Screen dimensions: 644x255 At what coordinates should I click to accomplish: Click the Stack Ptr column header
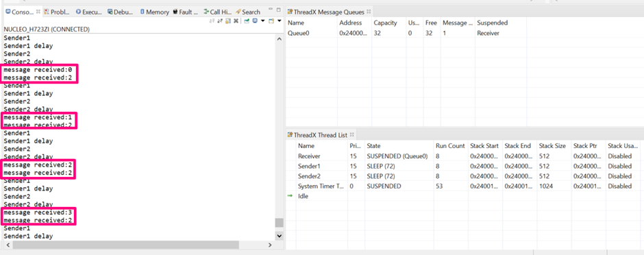(589, 146)
